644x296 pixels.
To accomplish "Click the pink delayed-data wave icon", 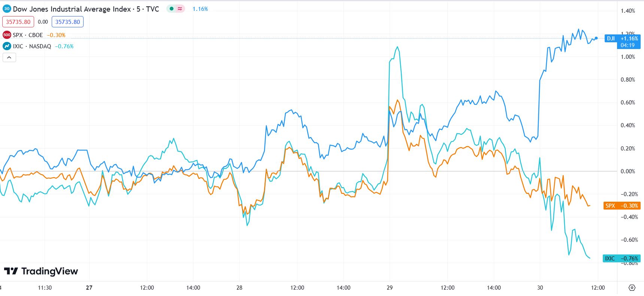I will pos(180,9).
